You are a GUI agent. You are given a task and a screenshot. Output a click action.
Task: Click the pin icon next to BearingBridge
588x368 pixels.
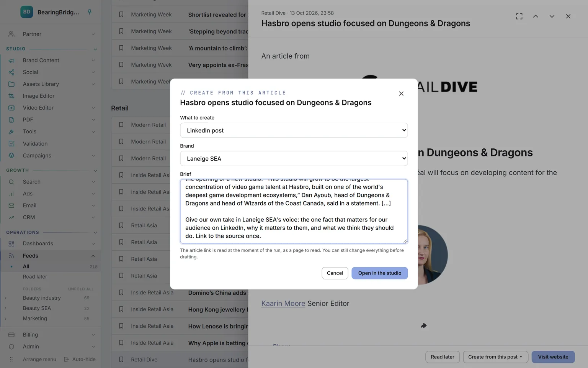(x=90, y=12)
